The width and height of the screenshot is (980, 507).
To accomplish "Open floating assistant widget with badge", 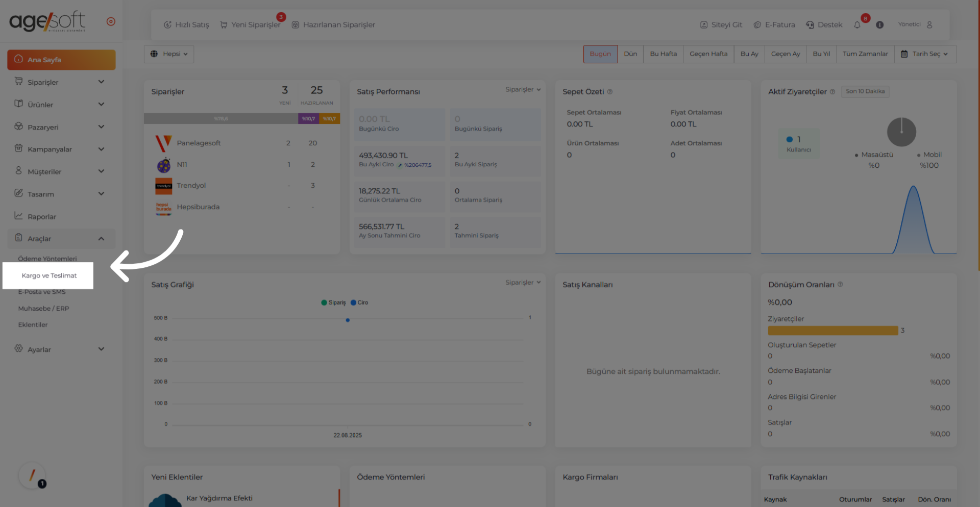I will point(33,476).
